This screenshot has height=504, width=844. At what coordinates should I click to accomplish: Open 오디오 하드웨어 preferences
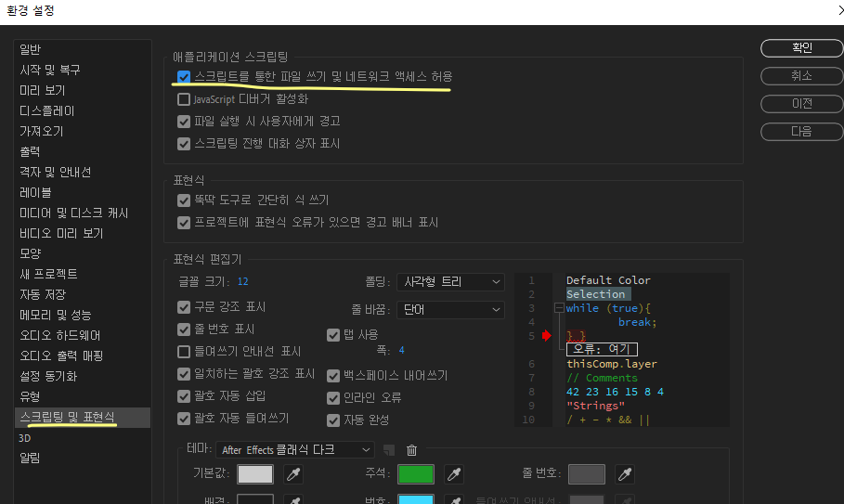[82, 335]
